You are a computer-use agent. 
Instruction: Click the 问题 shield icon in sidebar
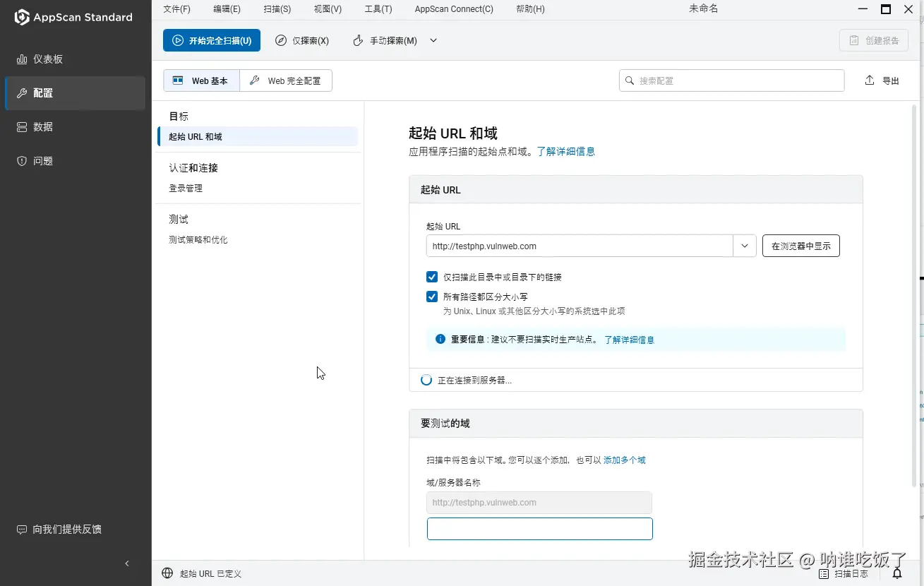click(22, 161)
